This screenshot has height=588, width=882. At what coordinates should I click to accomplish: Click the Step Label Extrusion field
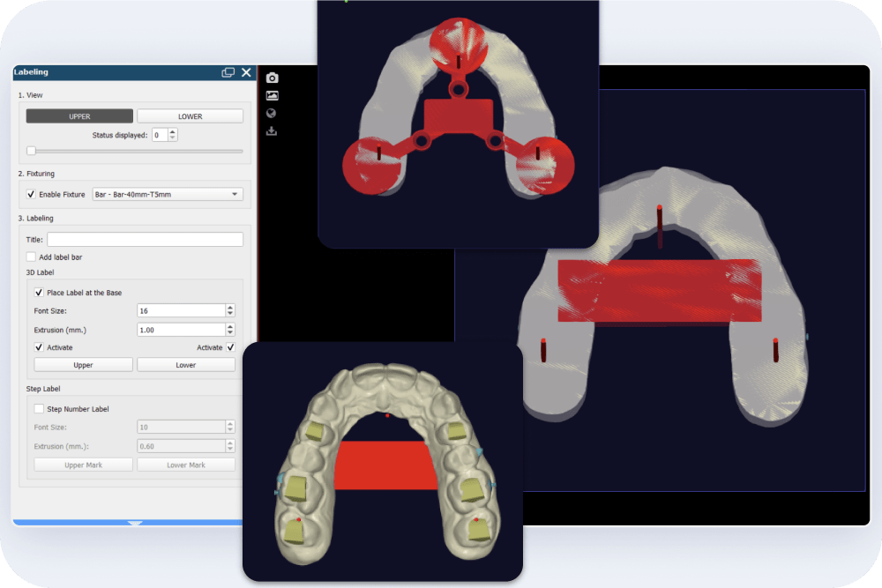tap(181, 446)
